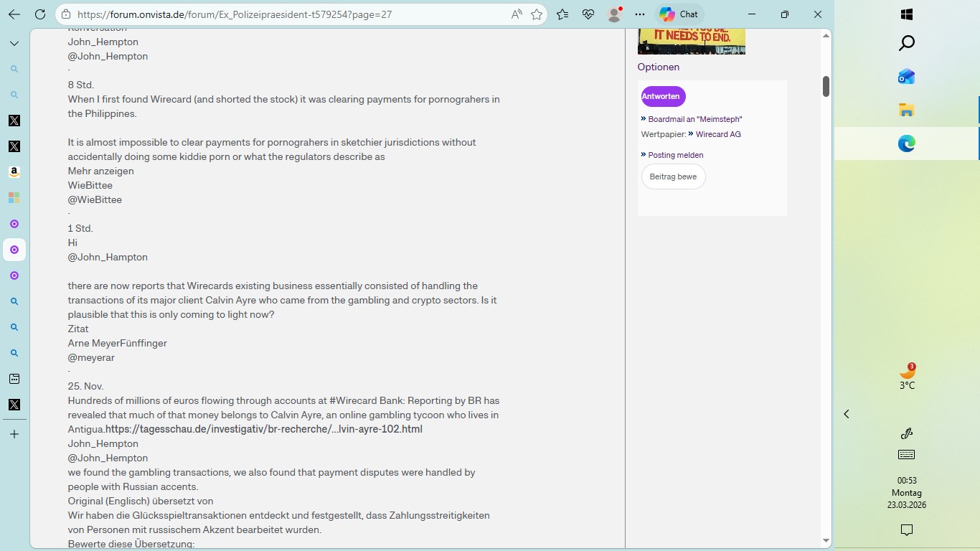Click "Bewerte diese Übersetzung:" text

(x=131, y=544)
